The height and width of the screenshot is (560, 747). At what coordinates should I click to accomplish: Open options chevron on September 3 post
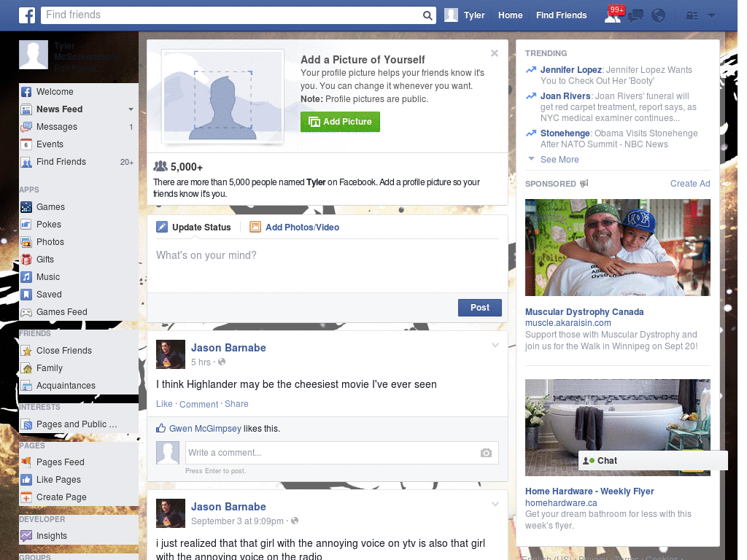(495, 505)
